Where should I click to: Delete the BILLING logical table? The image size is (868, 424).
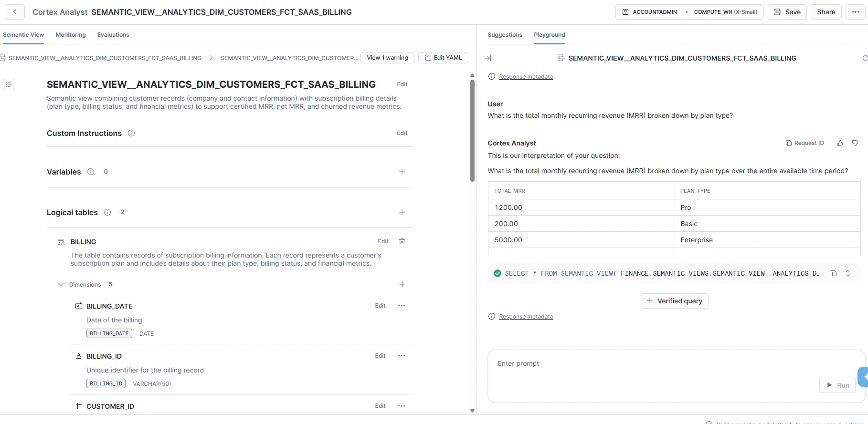pyautogui.click(x=402, y=241)
